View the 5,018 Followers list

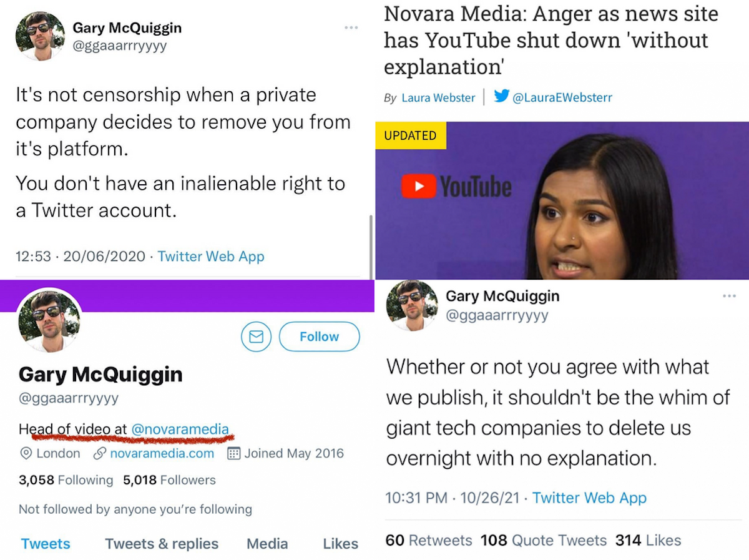click(x=169, y=480)
